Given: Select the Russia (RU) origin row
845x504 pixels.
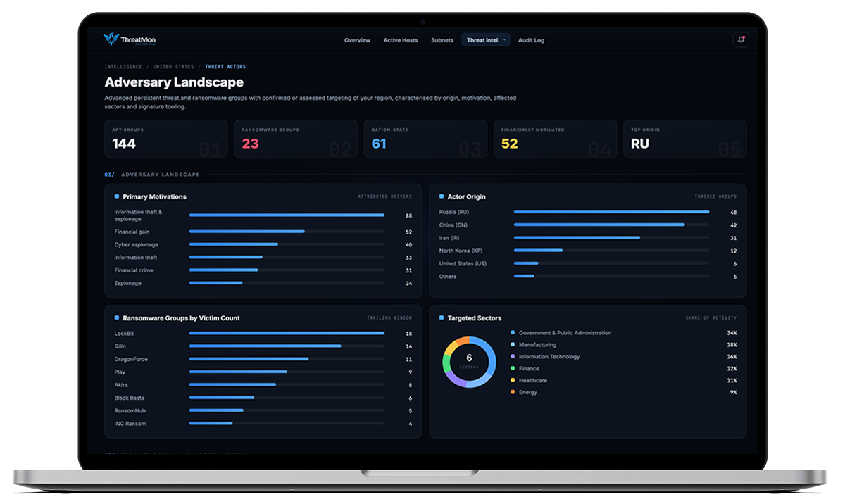Looking at the screenshot, I should point(588,212).
